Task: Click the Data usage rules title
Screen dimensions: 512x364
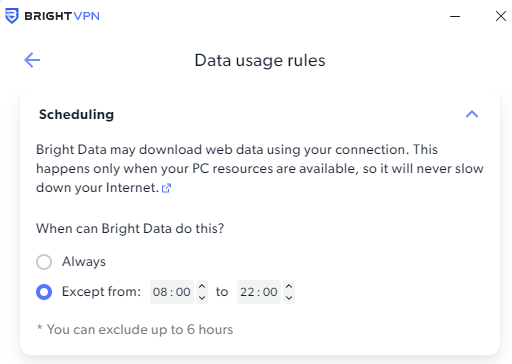Action: (260, 60)
